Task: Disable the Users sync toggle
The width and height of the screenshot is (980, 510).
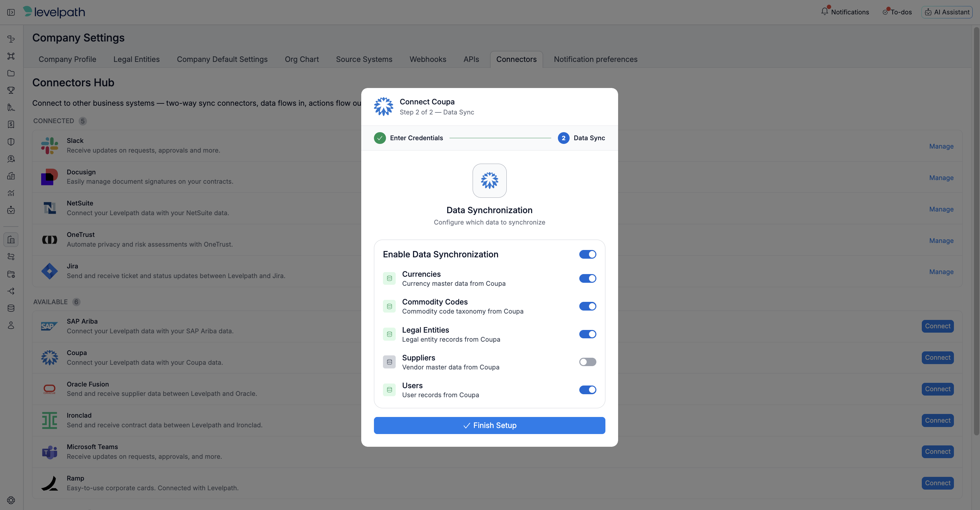Action: (x=587, y=390)
